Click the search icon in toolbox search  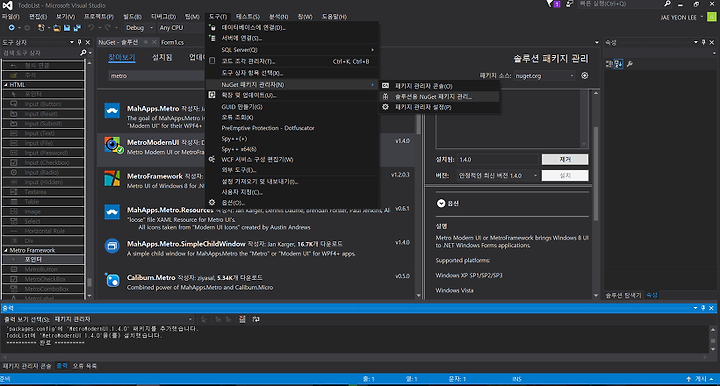click(x=83, y=53)
